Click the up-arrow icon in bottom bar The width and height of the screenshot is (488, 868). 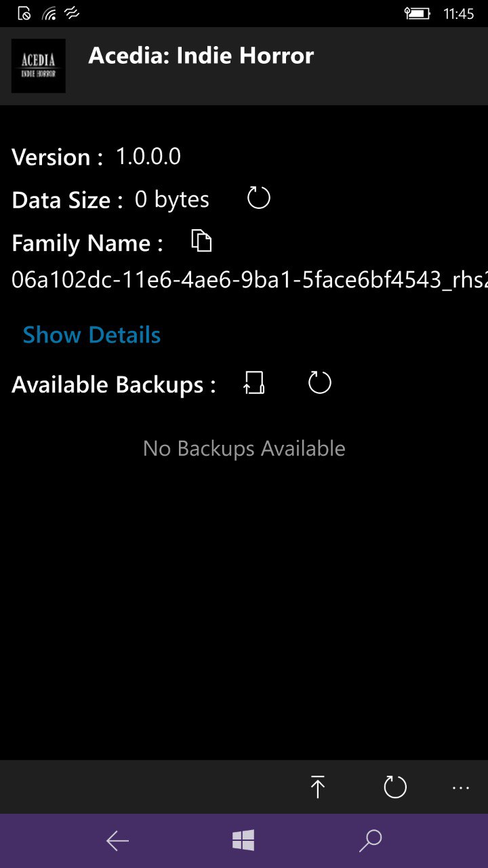click(x=317, y=787)
